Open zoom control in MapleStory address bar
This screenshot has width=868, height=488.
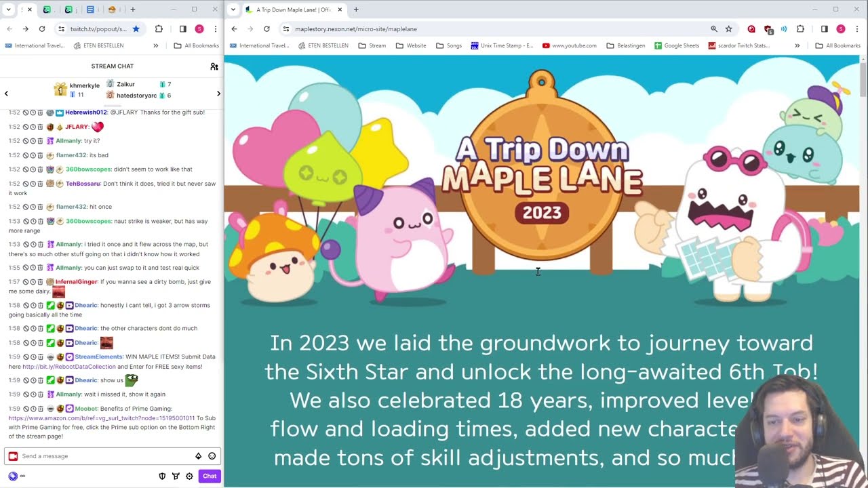tap(714, 29)
